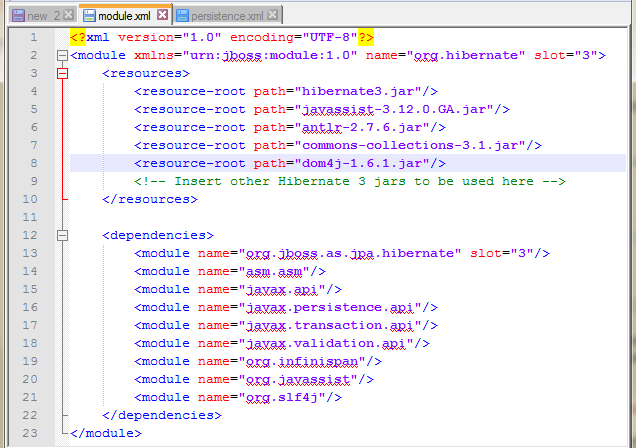Viewport: 636px width, 448px height.
Task: Collapse the dependencies fold marker on line 12
Action: coord(62,235)
